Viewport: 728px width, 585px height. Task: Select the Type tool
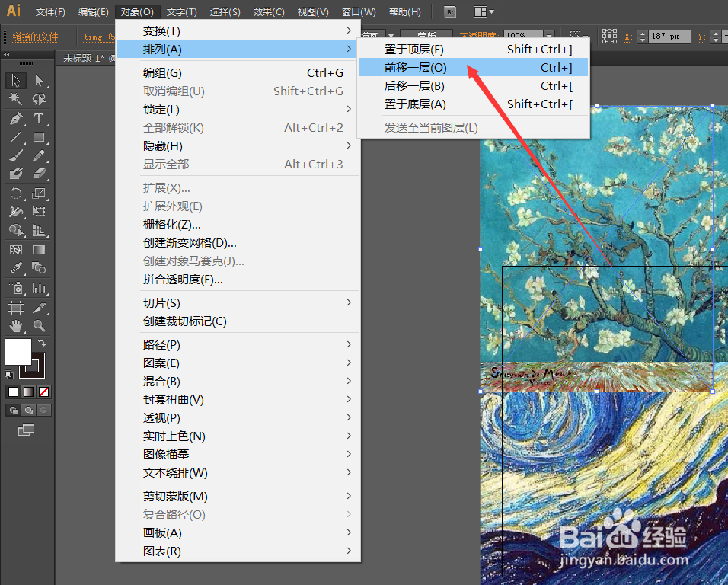39,118
